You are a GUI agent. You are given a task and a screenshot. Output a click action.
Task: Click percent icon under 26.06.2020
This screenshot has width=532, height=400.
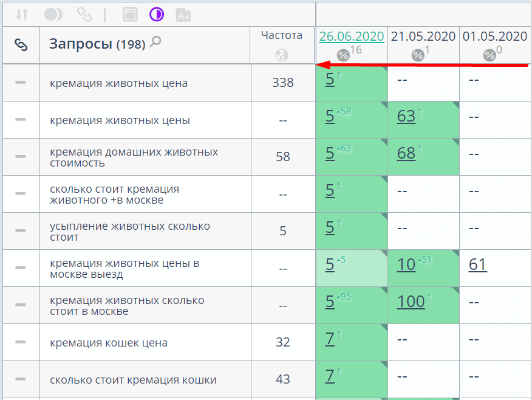[343, 55]
